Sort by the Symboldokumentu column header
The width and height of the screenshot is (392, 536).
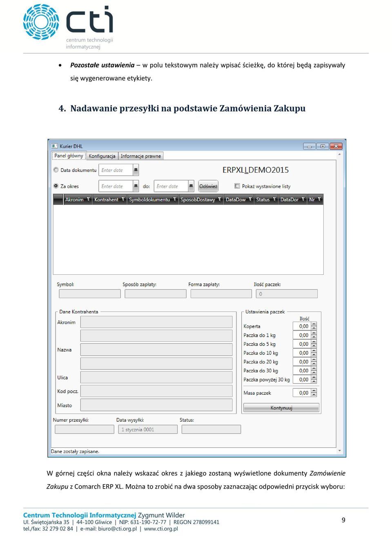pos(149,200)
